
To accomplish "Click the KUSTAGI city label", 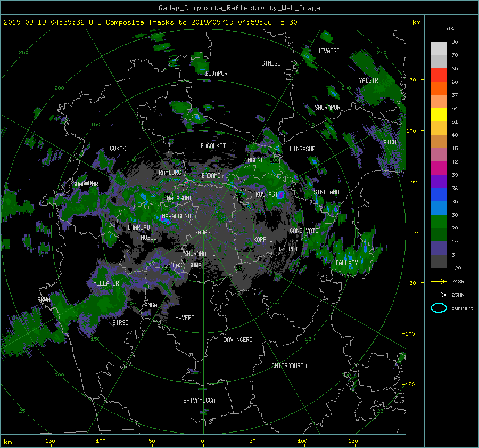I will (267, 194).
